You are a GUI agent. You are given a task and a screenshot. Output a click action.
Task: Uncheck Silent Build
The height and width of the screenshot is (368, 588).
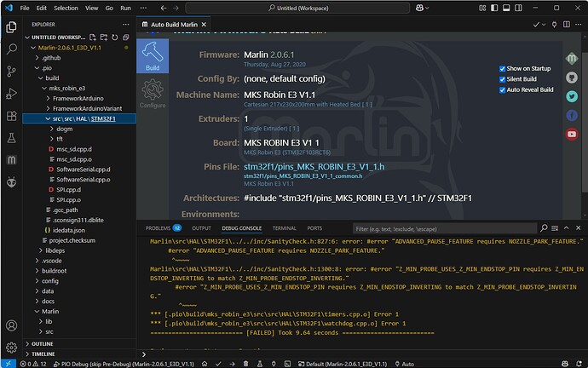(x=502, y=79)
